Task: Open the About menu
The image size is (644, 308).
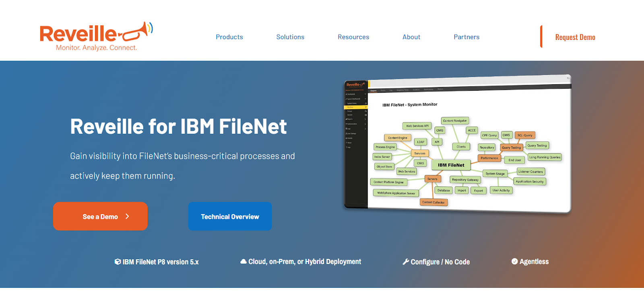Action: [x=411, y=37]
